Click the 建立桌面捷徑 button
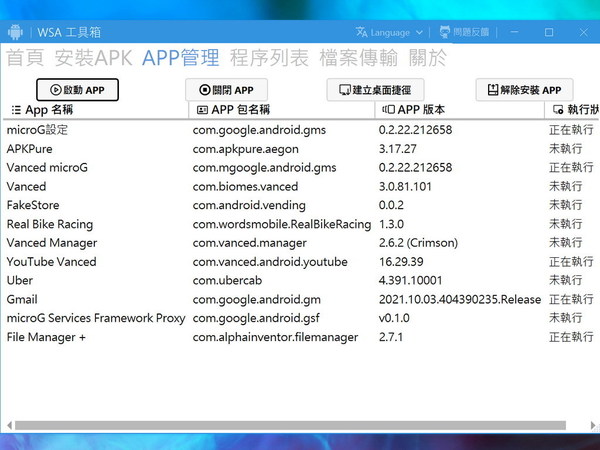The image size is (600, 450). pos(375,90)
